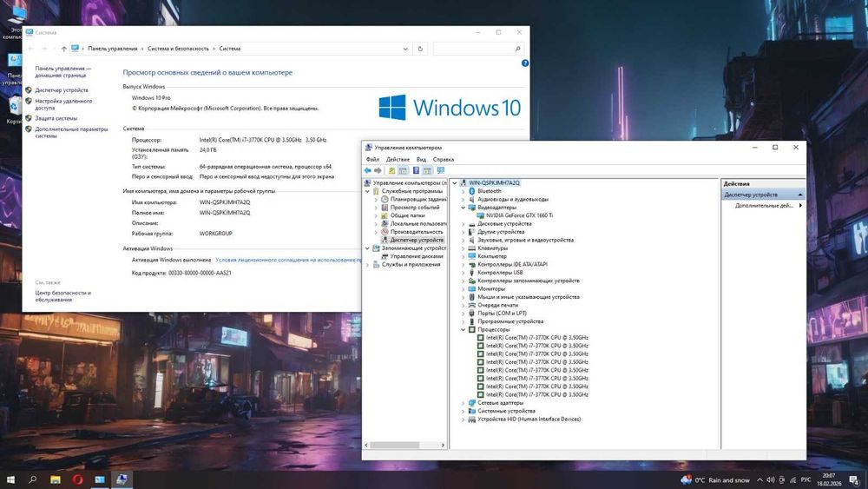
Task: Click the console tree horizontal scrollbar thumb
Action: click(x=395, y=446)
